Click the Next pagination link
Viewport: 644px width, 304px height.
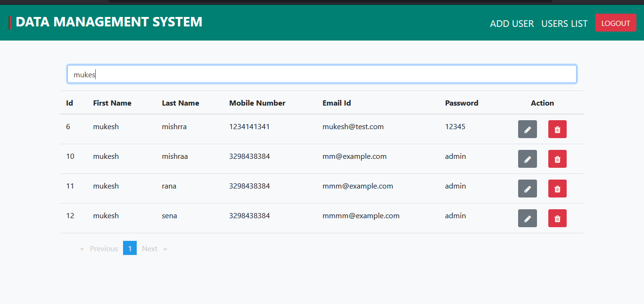pyautogui.click(x=149, y=248)
